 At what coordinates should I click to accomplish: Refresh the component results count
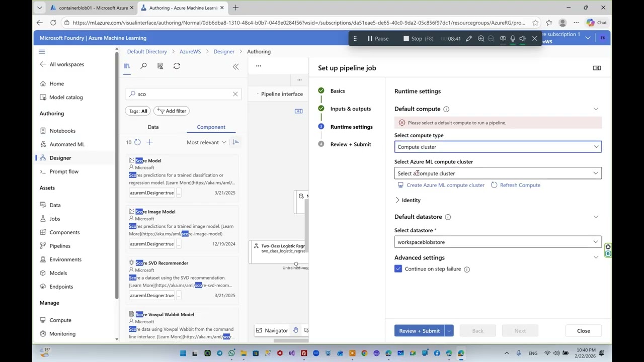(x=137, y=142)
